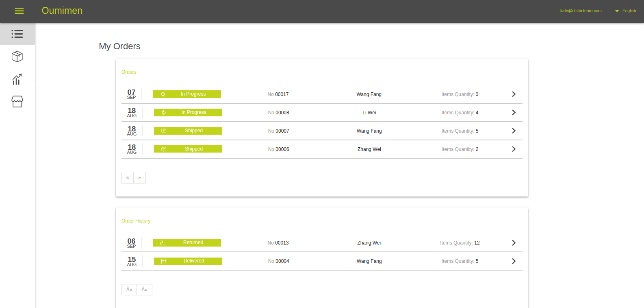The height and width of the screenshot is (308, 644).
Task: Click In Progress status icon for order 00017
Action: pyautogui.click(x=163, y=94)
